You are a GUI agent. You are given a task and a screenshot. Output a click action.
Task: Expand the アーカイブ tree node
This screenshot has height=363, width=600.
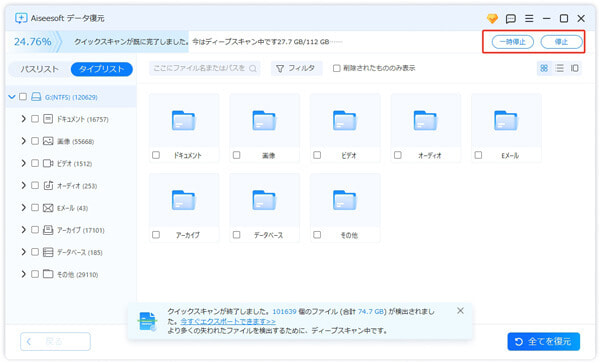tap(24, 230)
